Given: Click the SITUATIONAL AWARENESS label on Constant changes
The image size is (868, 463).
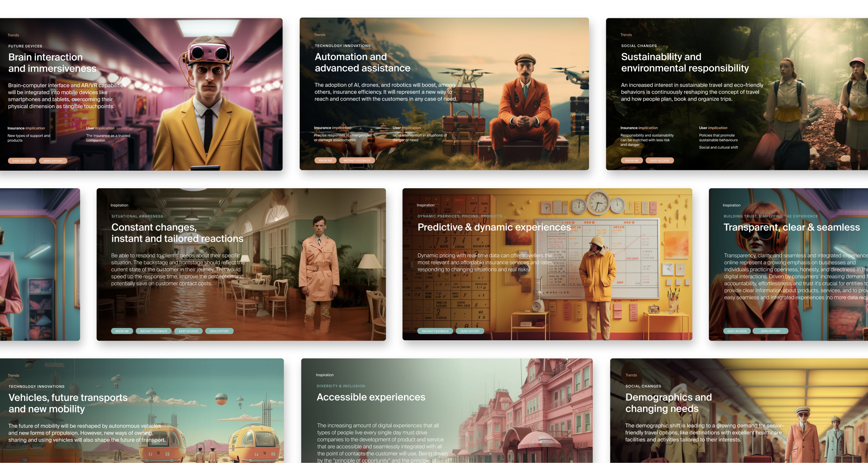Looking at the screenshot, I should [137, 216].
